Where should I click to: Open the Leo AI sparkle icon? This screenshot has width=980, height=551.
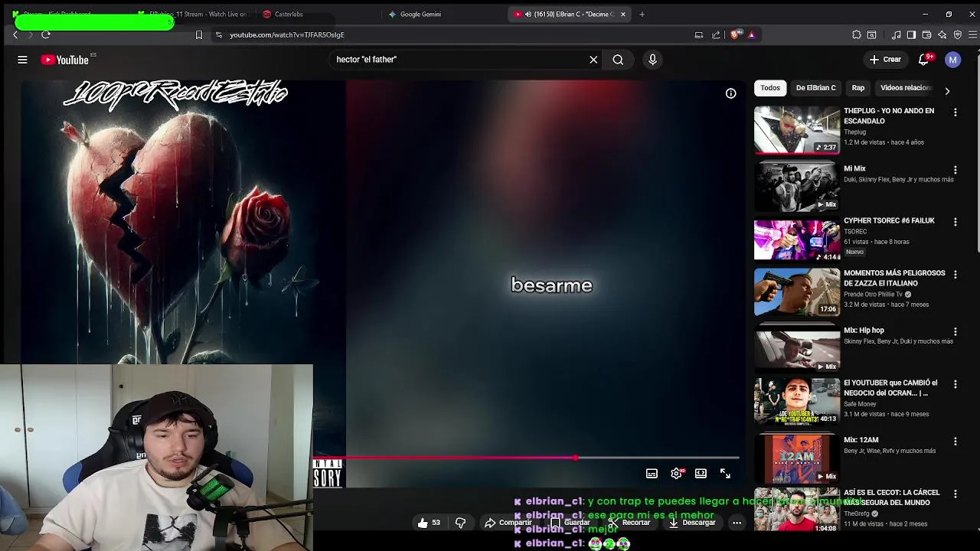(942, 34)
